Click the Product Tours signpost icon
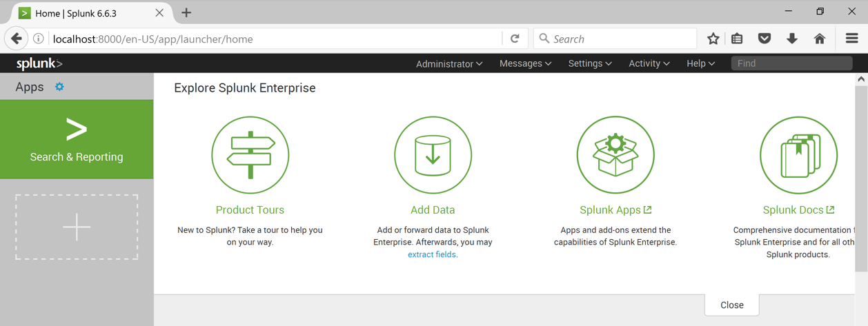This screenshot has height=326, width=868. coord(250,155)
